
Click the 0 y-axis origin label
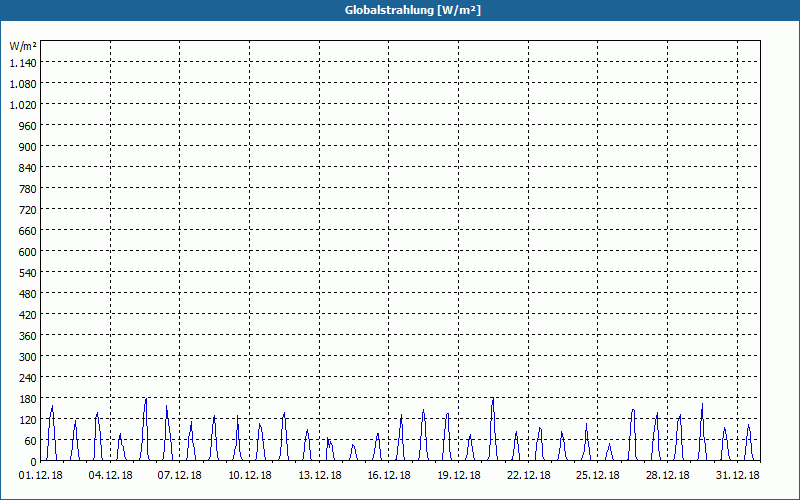coord(34,462)
